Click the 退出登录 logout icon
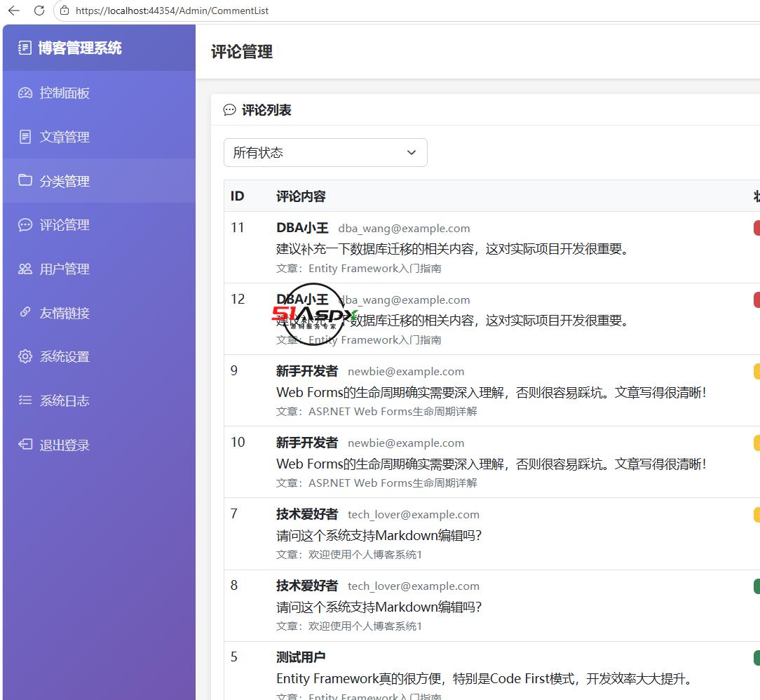Viewport: 760px width, 700px height. coord(25,444)
